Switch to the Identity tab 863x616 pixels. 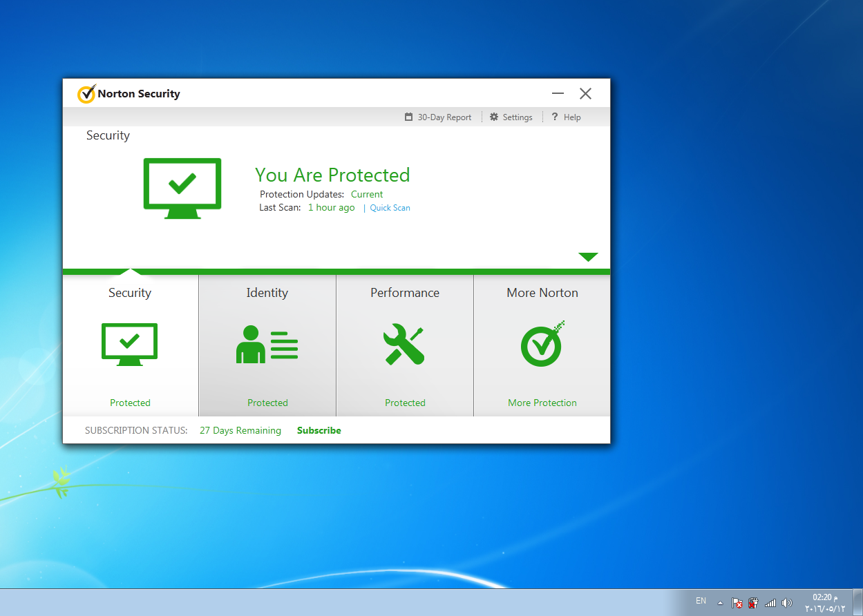pyautogui.click(x=267, y=345)
